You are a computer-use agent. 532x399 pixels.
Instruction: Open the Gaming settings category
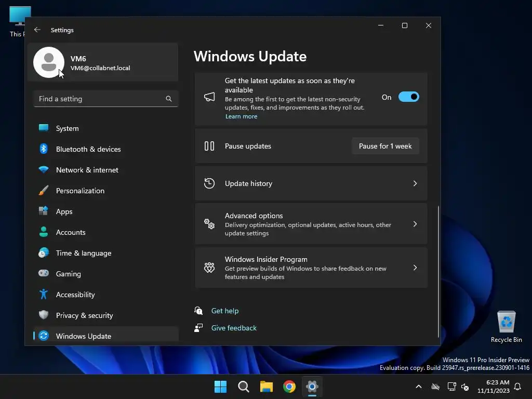(x=106, y=273)
